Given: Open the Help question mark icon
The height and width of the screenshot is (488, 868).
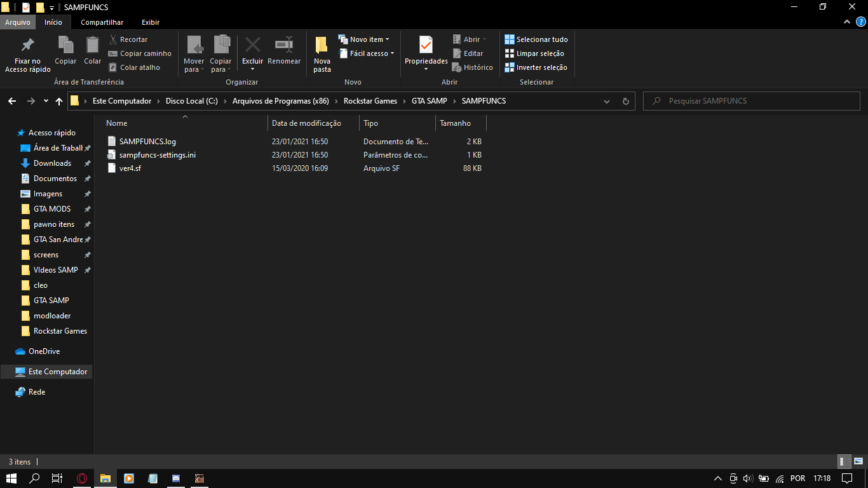Looking at the screenshot, I should tap(860, 22).
